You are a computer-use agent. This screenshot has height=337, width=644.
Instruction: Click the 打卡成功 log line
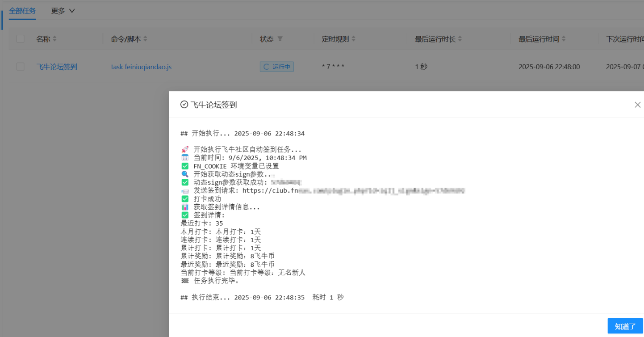(x=201, y=198)
